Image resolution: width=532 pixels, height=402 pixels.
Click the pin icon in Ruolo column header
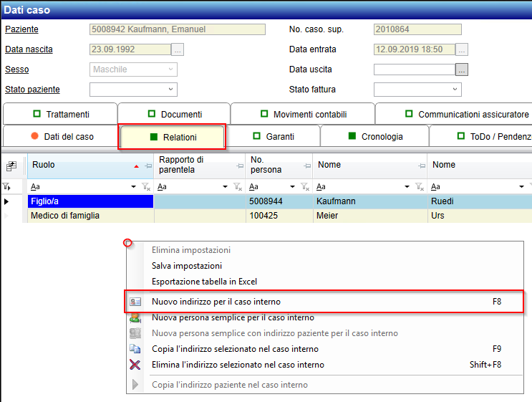[148, 166]
